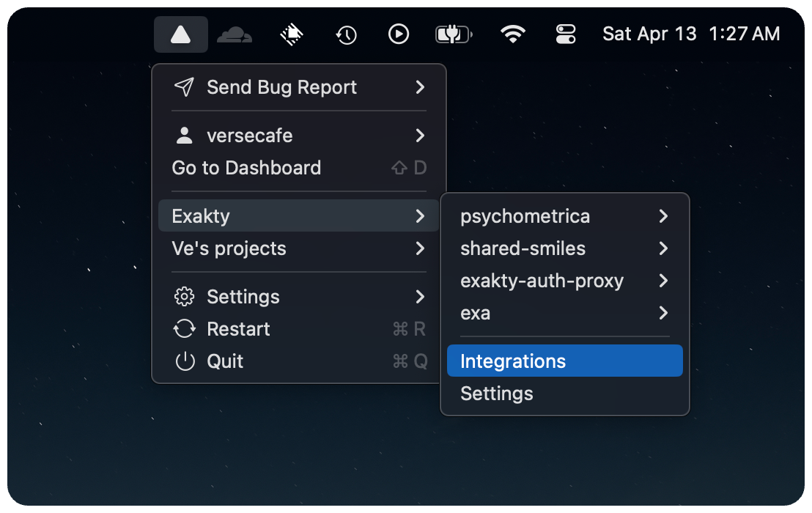Select Go to Dashboard
Screen dimensions: 812x513
tap(246, 168)
